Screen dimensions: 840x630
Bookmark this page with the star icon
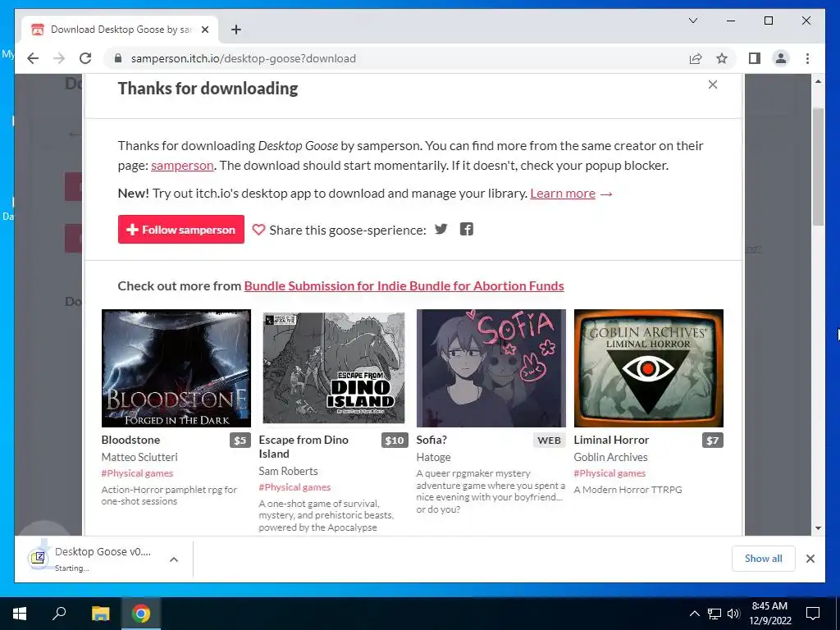click(722, 58)
